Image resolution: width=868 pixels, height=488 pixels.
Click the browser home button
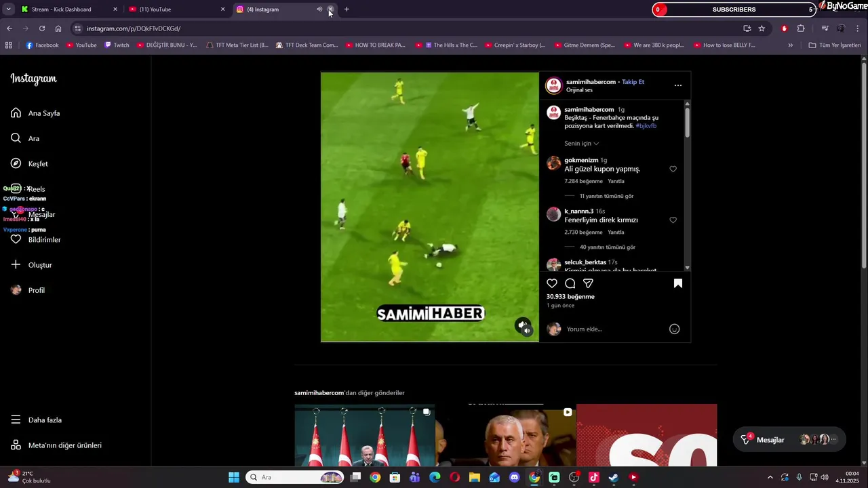pos(58,28)
